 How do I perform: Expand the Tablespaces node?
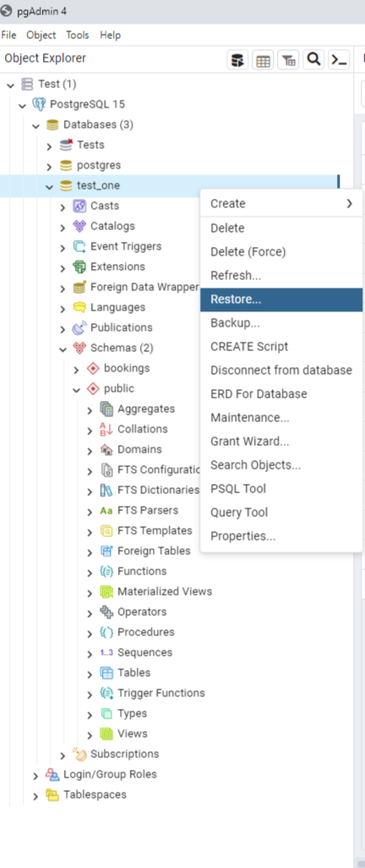36,796
